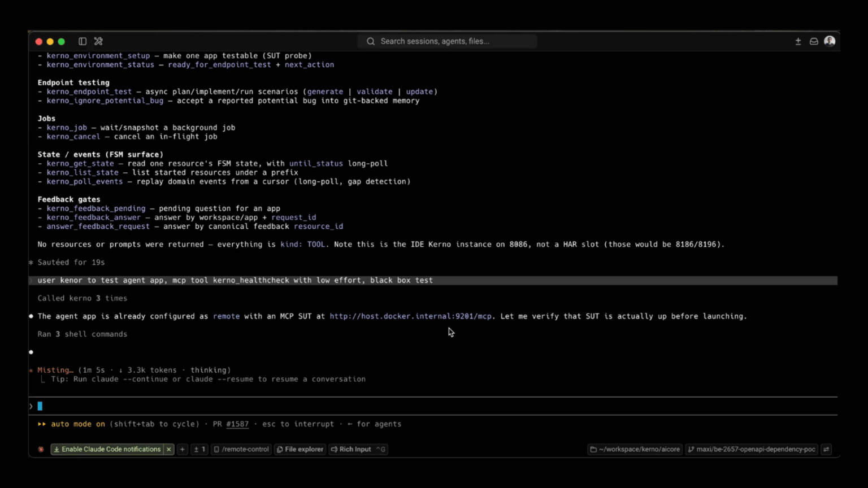Image resolution: width=868 pixels, height=488 pixels.
Task: Open the File explorer
Action: pyautogui.click(x=300, y=450)
